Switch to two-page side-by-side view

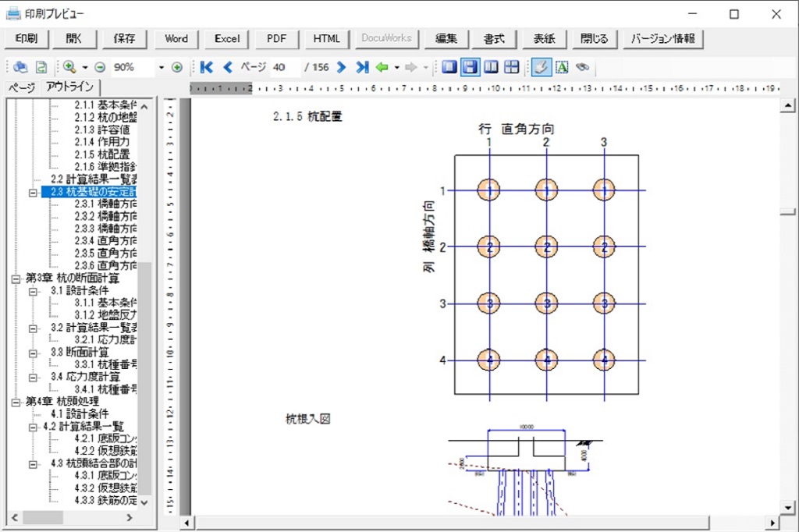(492, 67)
